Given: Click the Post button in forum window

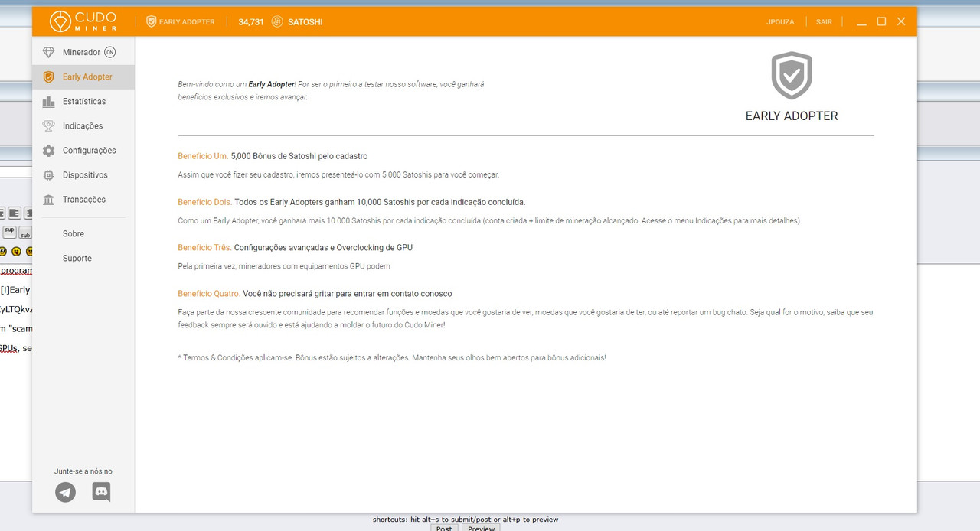Looking at the screenshot, I should [444, 528].
